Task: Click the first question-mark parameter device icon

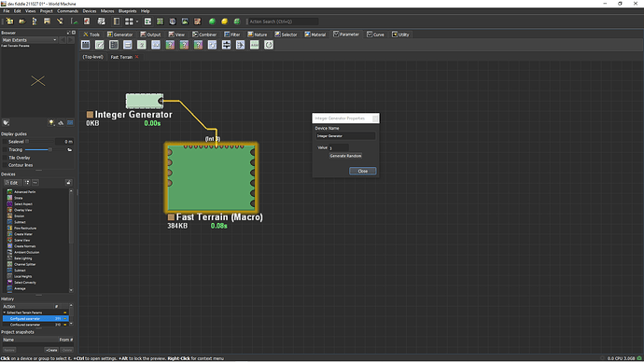Action: [170, 45]
